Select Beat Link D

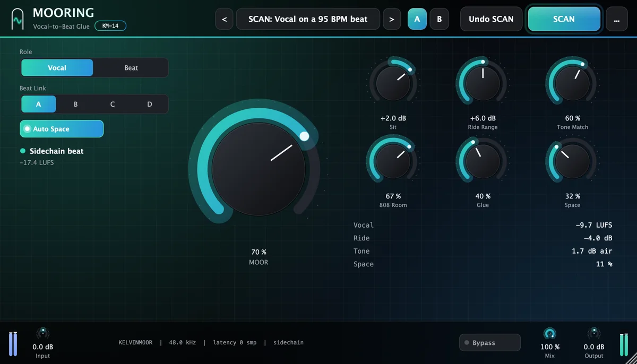click(150, 104)
